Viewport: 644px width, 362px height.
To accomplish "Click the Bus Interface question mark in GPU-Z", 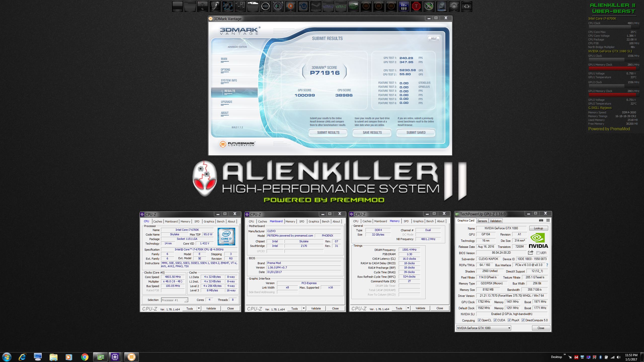I will (x=547, y=265).
